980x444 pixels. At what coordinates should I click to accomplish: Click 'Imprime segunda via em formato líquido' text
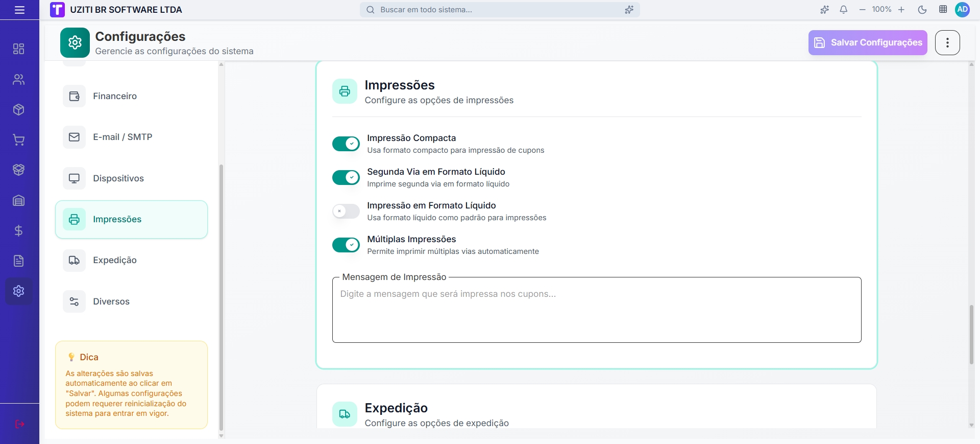point(438,184)
